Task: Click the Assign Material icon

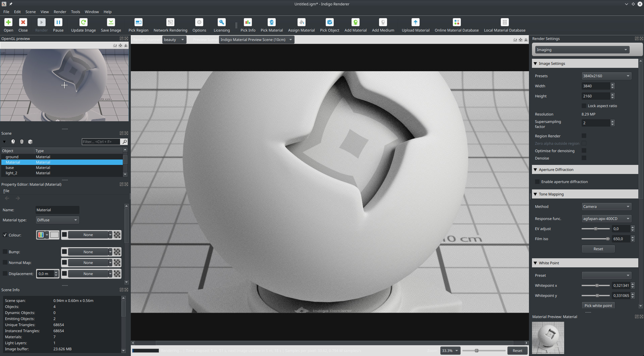Action: click(x=302, y=22)
